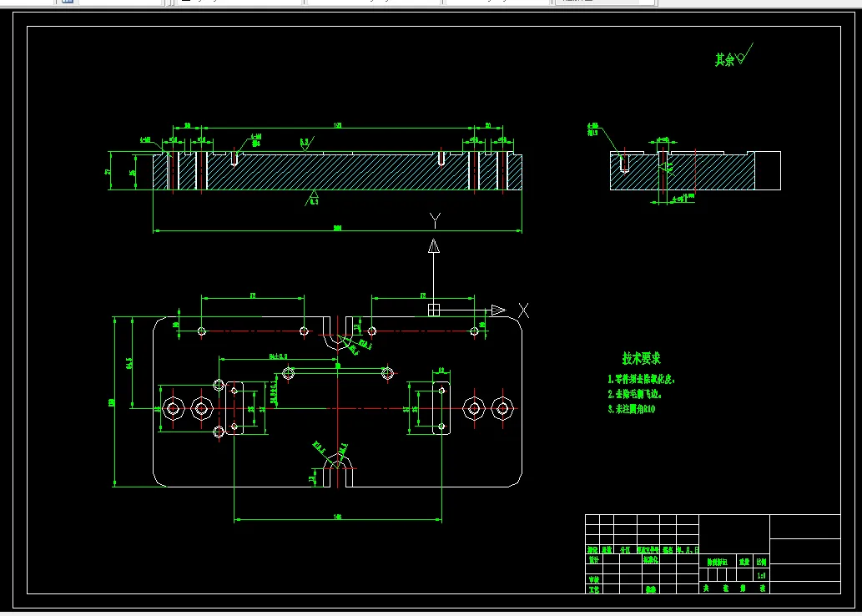Select the 技术要求 heading text

641,359
